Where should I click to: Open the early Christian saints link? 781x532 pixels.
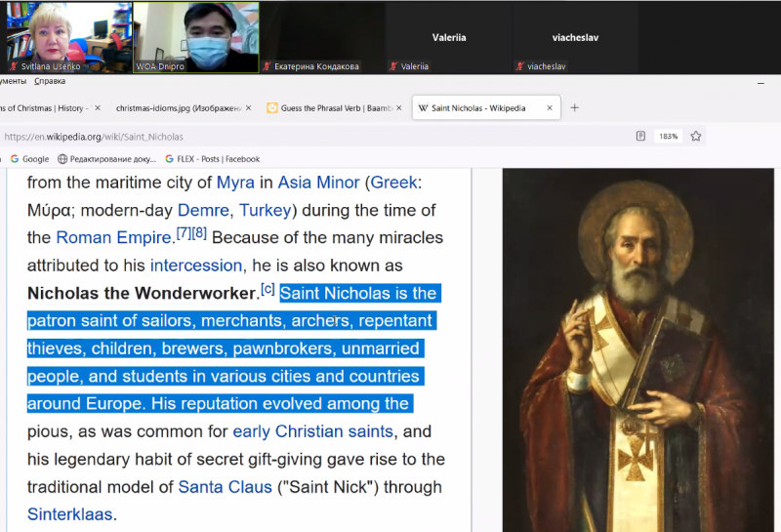[x=312, y=431]
